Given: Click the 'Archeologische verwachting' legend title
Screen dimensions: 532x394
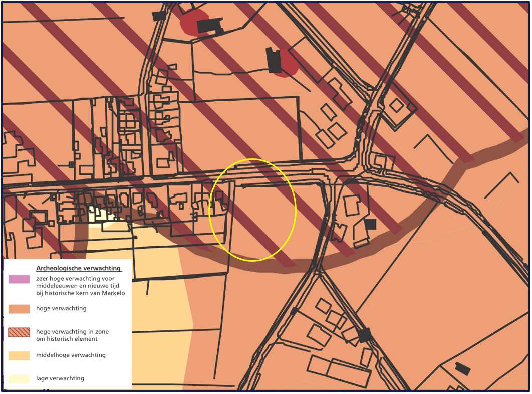Looking at the screenshot, I should [78, 268].
